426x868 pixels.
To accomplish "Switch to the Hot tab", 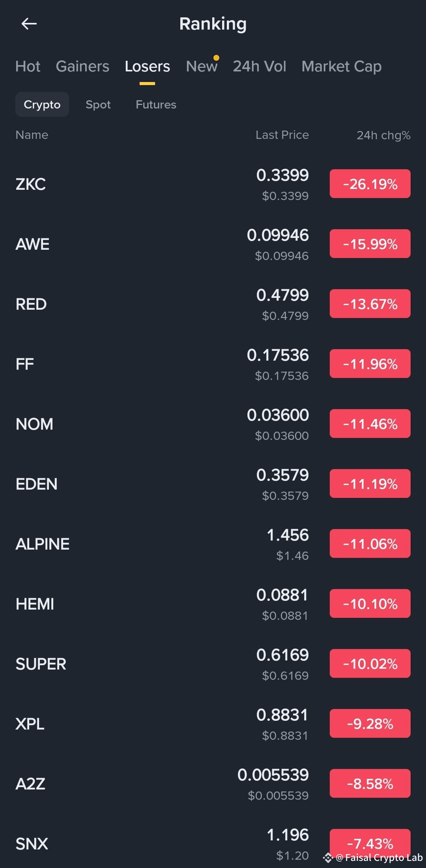I will click(x=28, y=66).
